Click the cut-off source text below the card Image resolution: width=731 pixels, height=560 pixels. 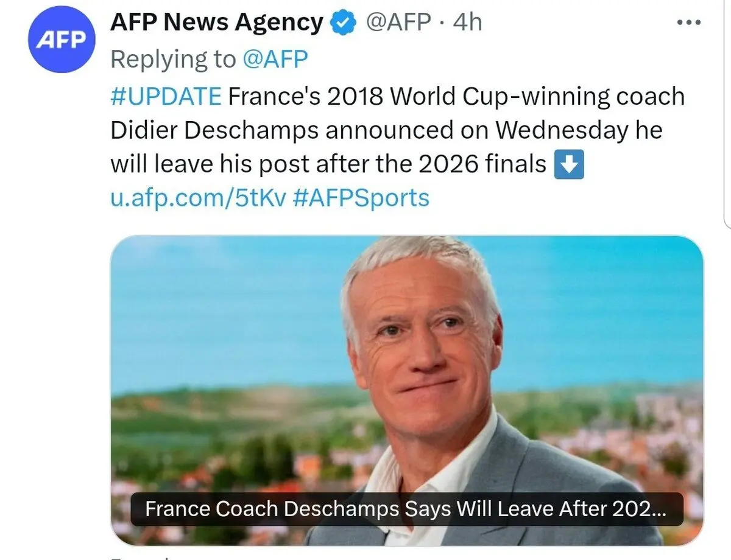(x=141, y=556)
